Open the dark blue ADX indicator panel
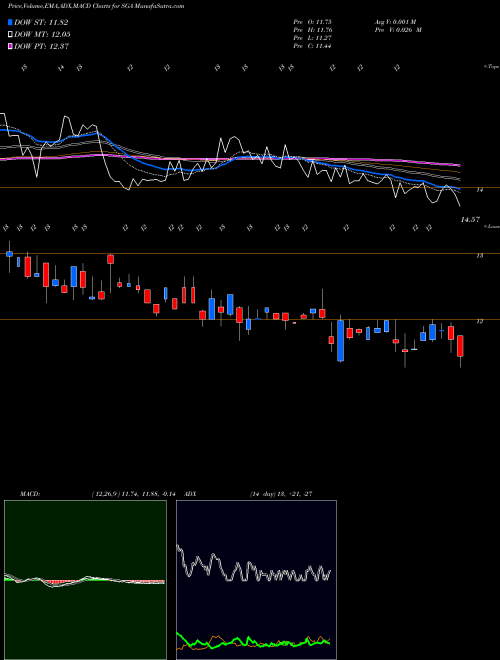 (x=256, y=580)
